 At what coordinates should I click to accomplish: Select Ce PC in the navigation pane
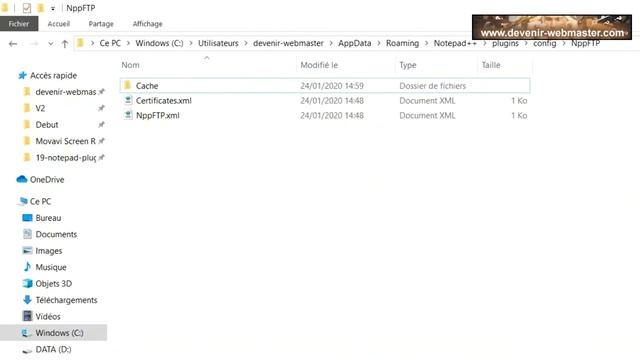tap(40, 201)
